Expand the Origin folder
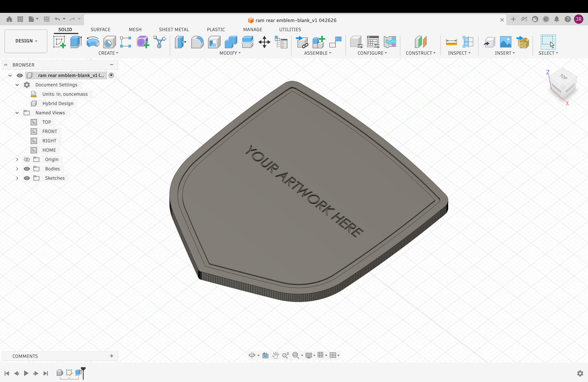The width and height of the screenshot is (588, 382). 17,159
